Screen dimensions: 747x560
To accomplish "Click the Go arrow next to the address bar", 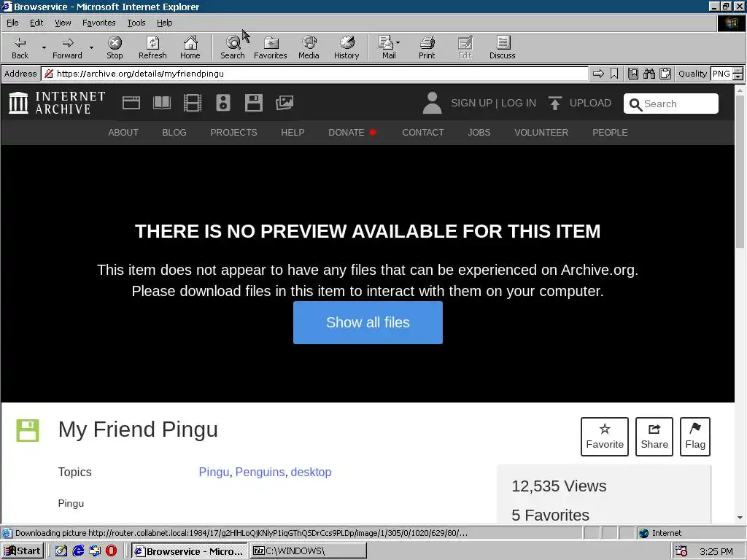I will point(598,74).
